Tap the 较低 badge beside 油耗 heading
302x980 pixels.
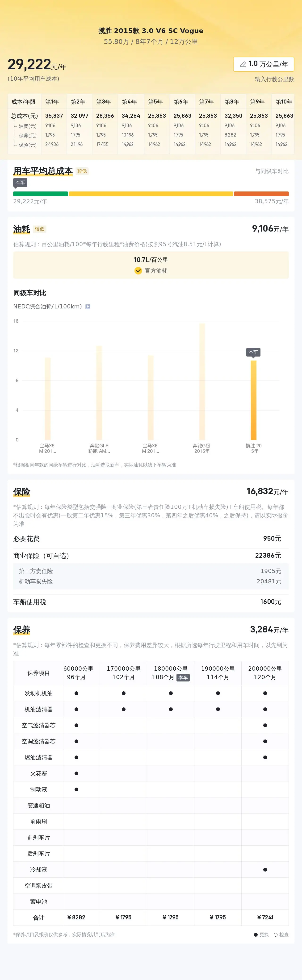point(40,229)
